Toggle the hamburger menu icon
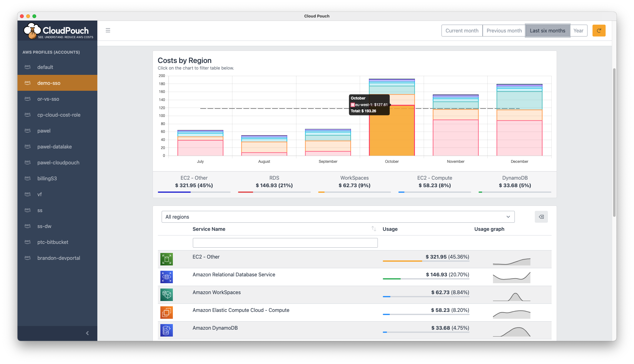The width and height of the screenshot is (634, 364). pos(108,31)
